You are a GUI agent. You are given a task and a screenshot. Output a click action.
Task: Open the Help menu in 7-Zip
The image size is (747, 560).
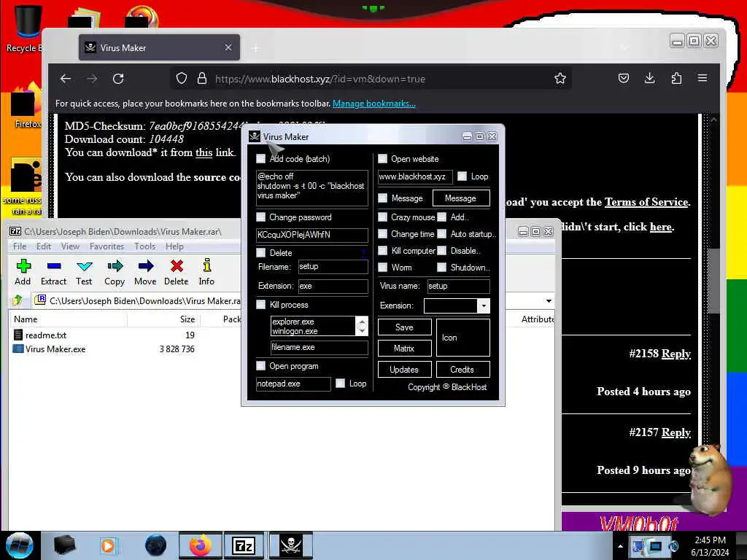click(174, 246)
